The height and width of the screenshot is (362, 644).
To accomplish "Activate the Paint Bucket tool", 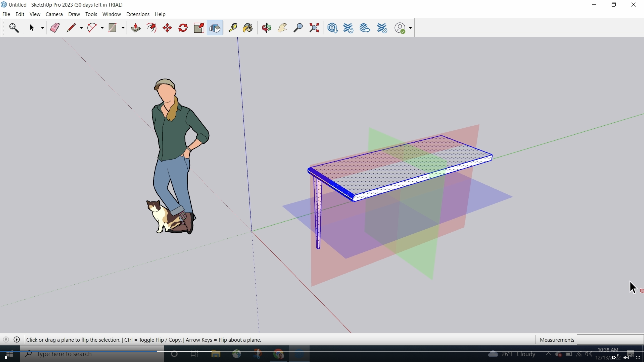I will [248, 28].
